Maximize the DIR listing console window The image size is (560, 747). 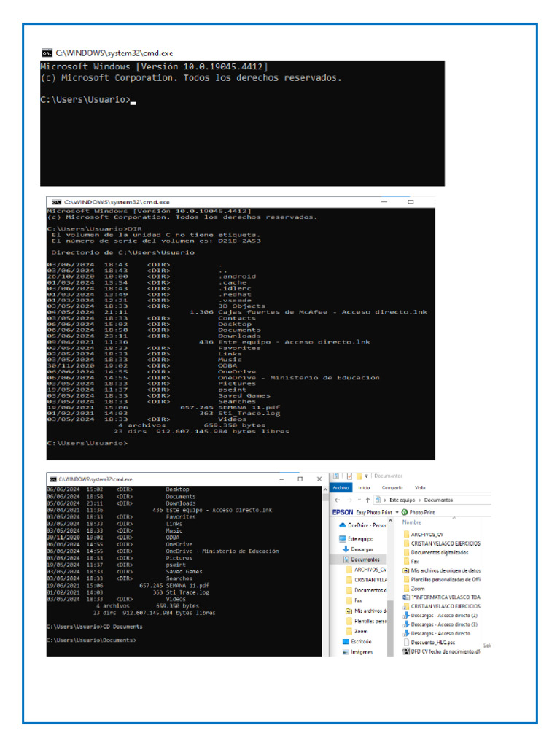tap(410, 202)
